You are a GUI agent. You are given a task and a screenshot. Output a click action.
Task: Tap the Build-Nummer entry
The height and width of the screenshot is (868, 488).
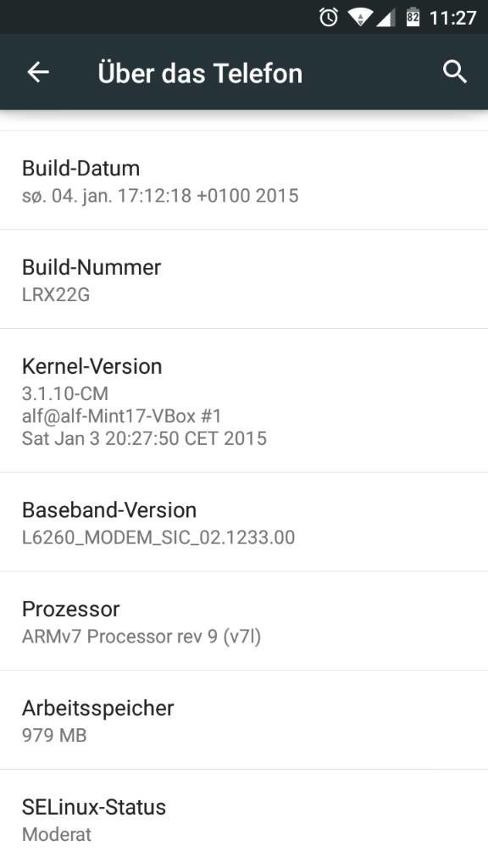pos(244,279)
